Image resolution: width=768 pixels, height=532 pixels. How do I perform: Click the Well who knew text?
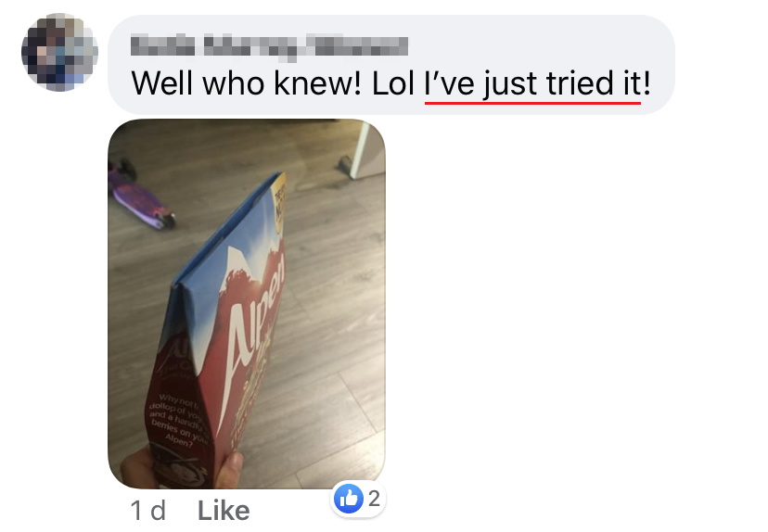[x=246, y=83]
